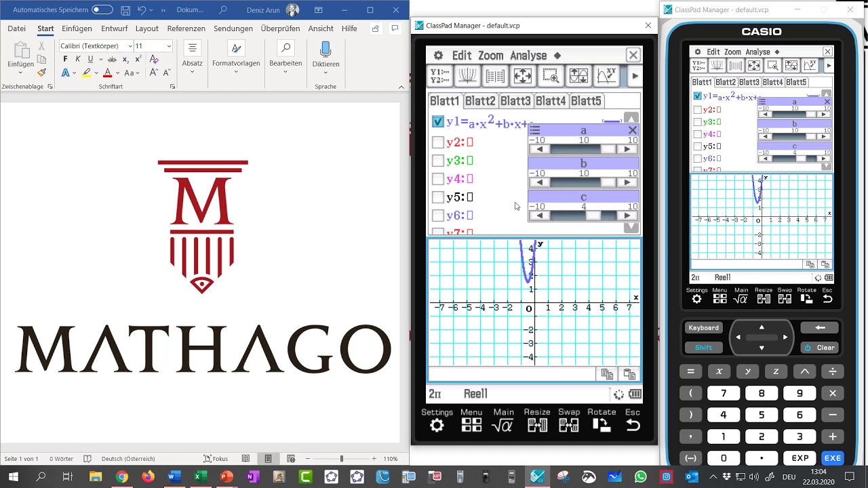Screen dimensions: 868x488
Task: Open ClassPad settings gear in the menu bar
Action: coord(438,56)
